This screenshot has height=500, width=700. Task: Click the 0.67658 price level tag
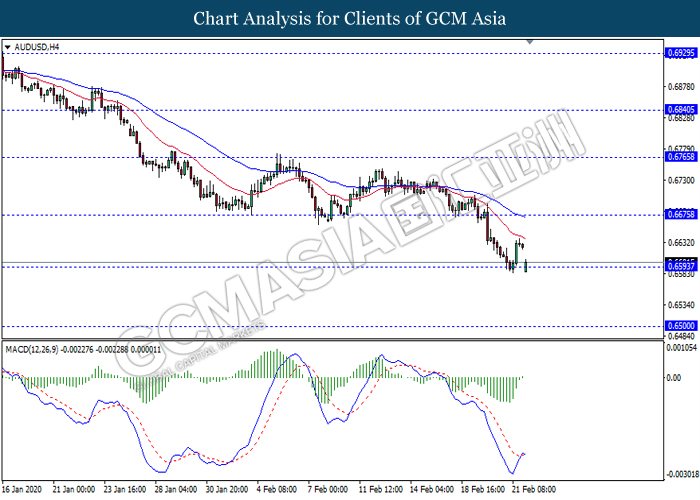680,157
